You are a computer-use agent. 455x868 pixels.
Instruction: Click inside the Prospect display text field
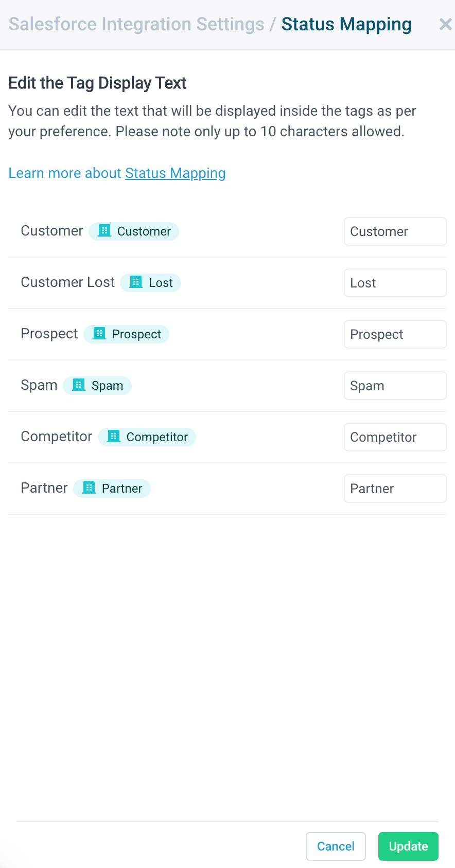click(x=395, y=334)
